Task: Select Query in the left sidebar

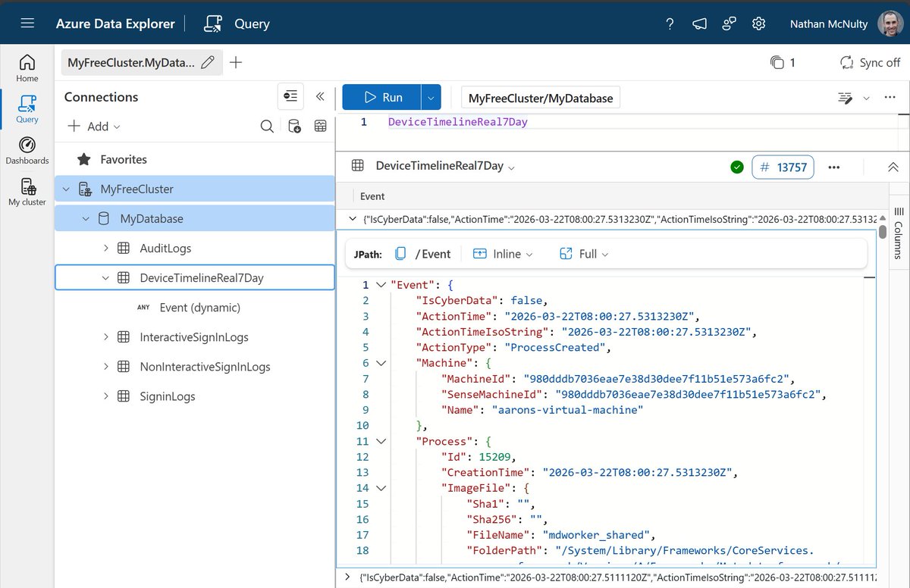Action: 27,109
